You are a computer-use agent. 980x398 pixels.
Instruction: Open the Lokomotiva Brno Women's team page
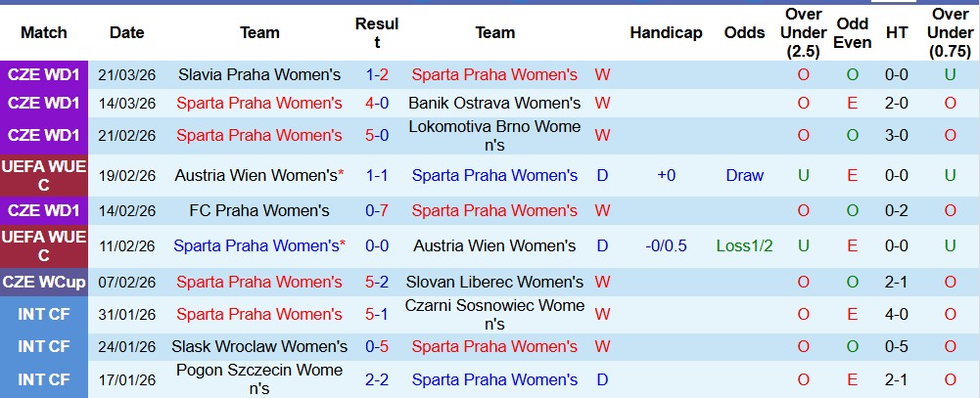494,136
